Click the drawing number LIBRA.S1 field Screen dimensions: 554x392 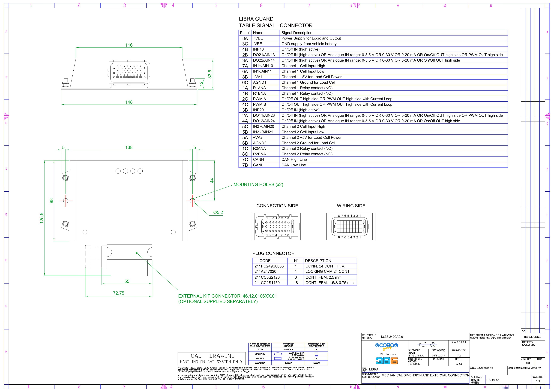(492, 380)
